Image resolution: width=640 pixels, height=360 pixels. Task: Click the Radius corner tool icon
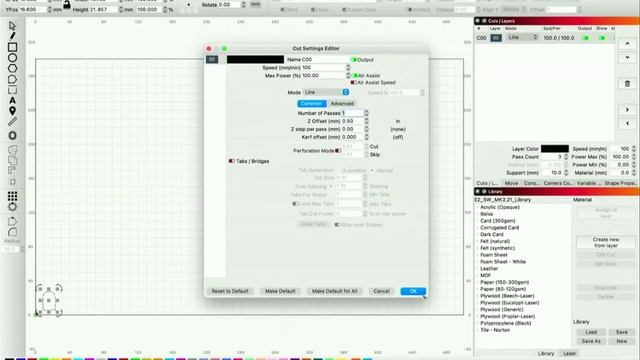coord(12,232)
